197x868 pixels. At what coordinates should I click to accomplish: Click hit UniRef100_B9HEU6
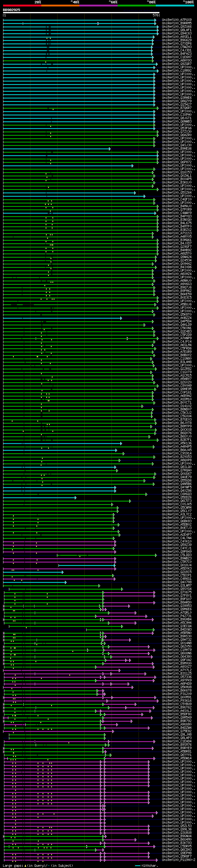[x=177, y=149]
